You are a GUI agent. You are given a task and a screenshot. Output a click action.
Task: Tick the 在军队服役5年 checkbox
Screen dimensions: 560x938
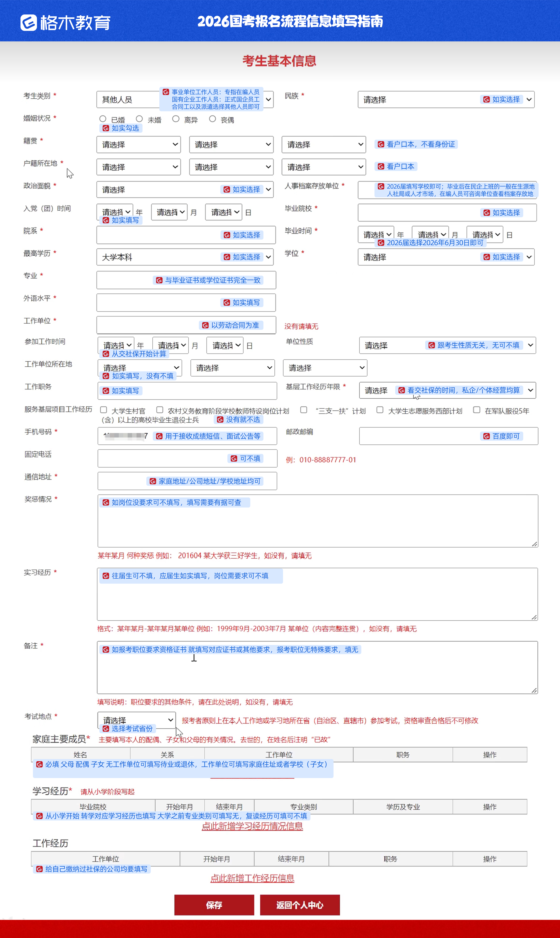click(x=477, y=410)
